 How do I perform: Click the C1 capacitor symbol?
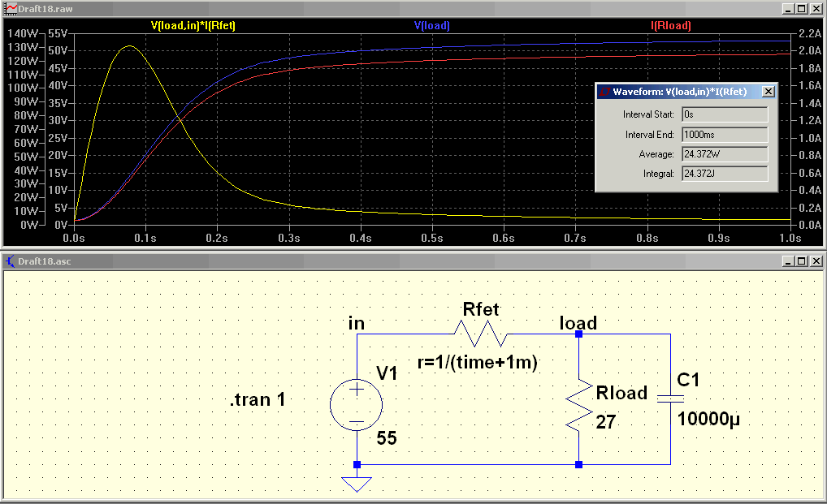[670, 399]
